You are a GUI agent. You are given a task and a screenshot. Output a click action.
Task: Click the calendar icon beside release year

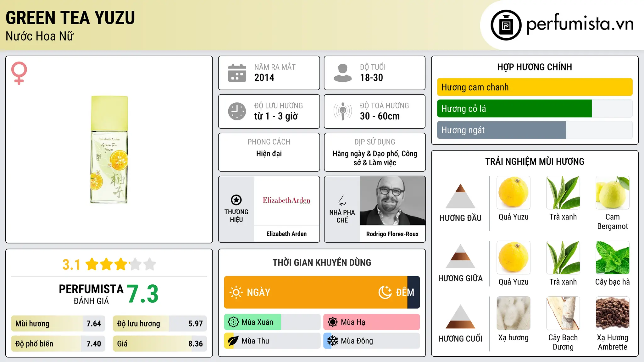click(237, 73)
